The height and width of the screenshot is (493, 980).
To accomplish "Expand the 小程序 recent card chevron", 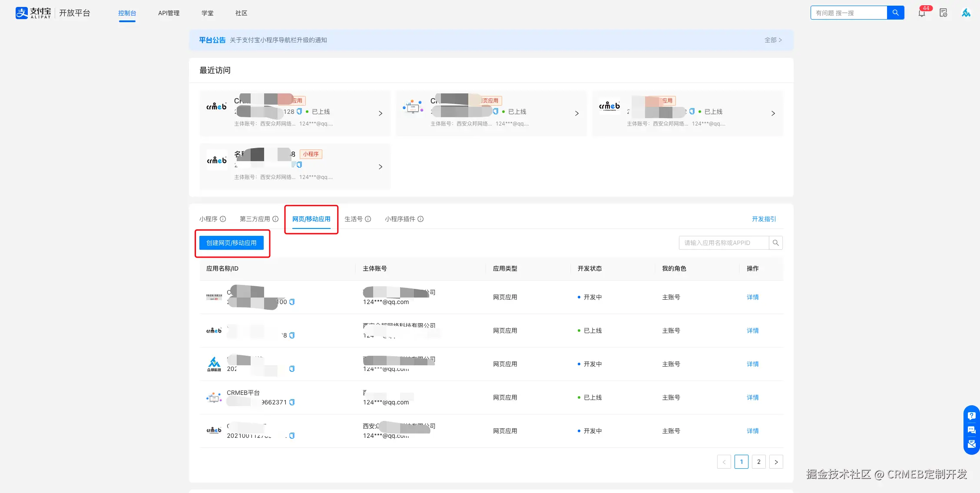I will 381,167.
